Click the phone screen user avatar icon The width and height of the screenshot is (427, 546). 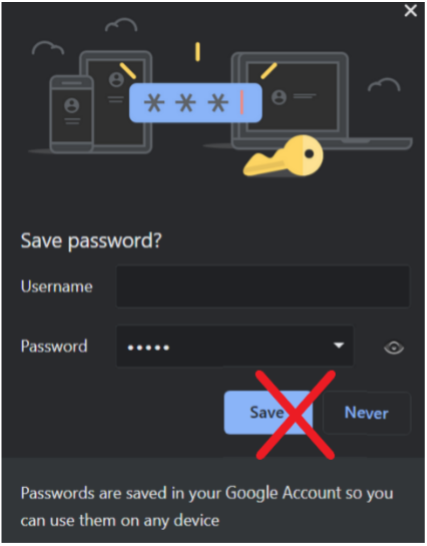click(x=72, y=106)
